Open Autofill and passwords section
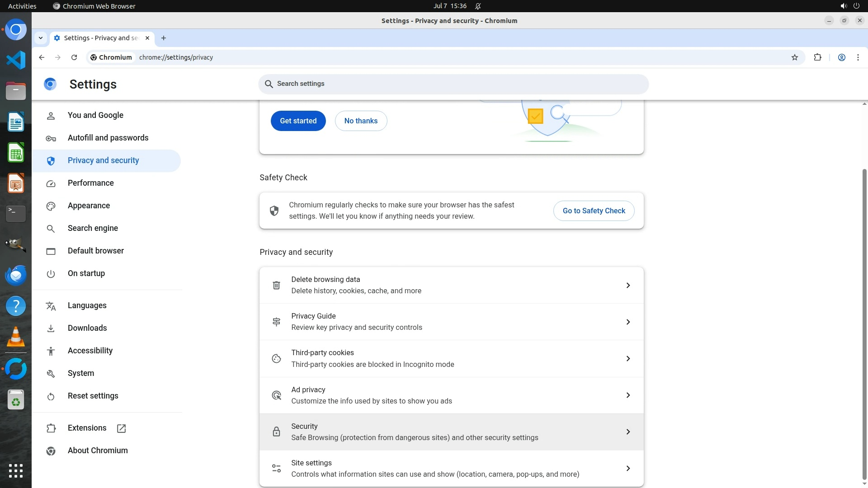868x488 pixels. [x=108, y=138]
